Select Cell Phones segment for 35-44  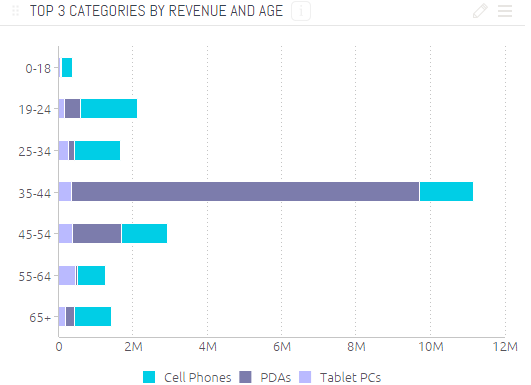(x=446, y=191)
